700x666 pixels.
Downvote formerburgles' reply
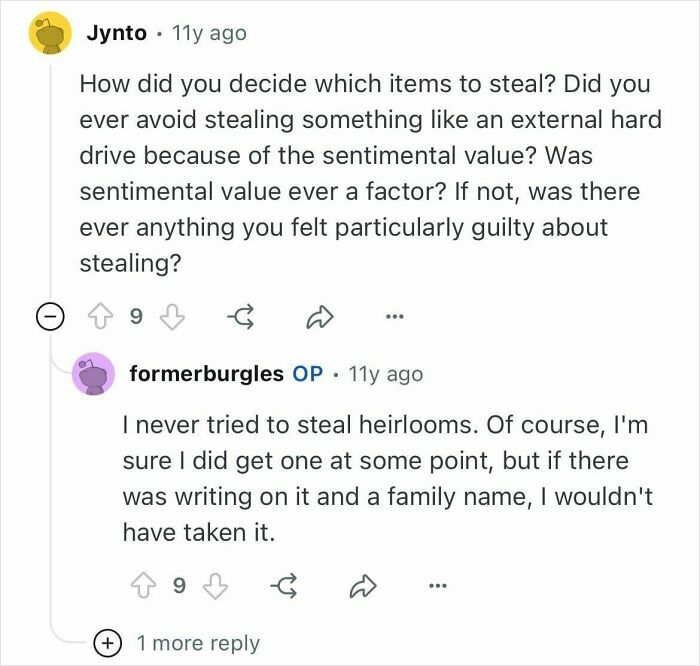216,585
